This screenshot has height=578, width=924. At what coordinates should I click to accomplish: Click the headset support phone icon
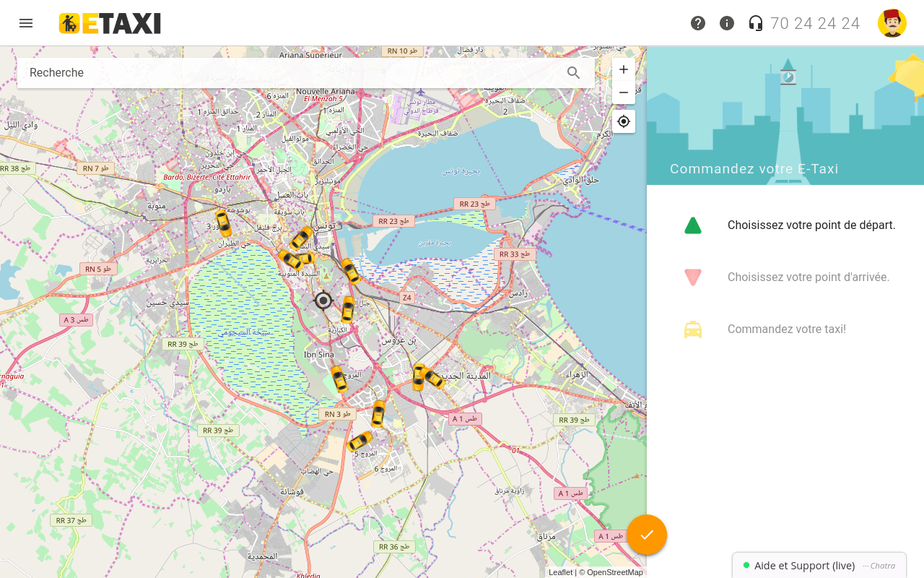756,23
